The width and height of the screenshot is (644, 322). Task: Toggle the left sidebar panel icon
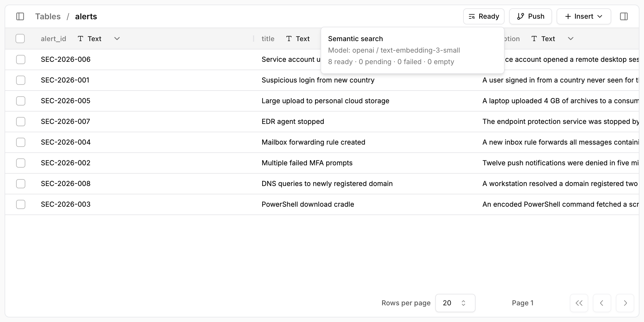[20, 16]
